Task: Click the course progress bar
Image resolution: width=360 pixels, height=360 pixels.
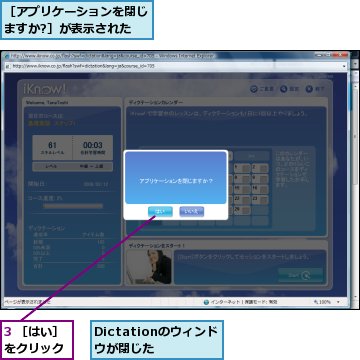Action: pos(73,206)
